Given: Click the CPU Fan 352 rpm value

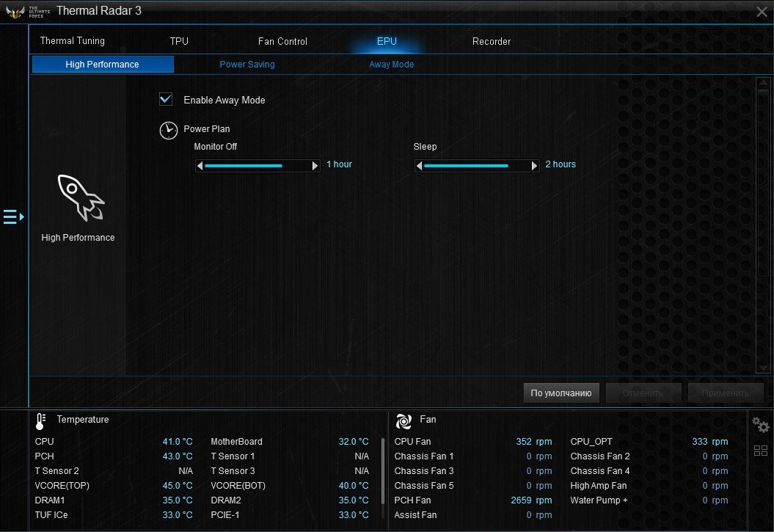Looking at the screenshot, I should click(x=534, y=442).
